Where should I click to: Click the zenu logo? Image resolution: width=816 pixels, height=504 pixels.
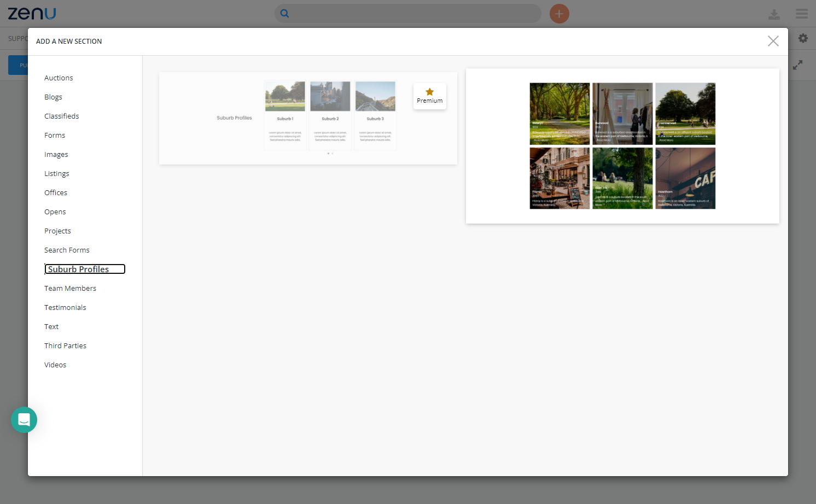pos(32,14)
